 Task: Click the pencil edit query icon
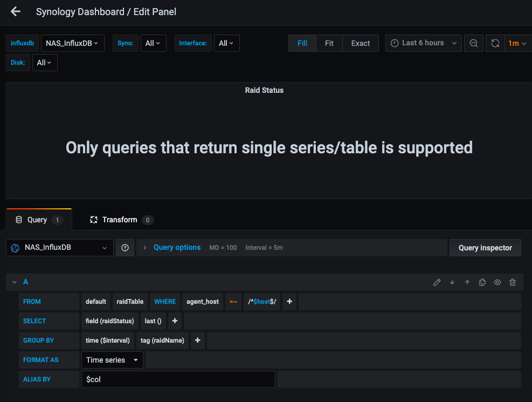(x=437, y=282)
